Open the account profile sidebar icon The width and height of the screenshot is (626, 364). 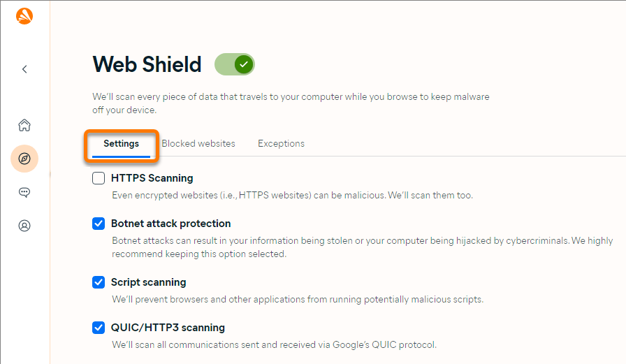point(24,226)
